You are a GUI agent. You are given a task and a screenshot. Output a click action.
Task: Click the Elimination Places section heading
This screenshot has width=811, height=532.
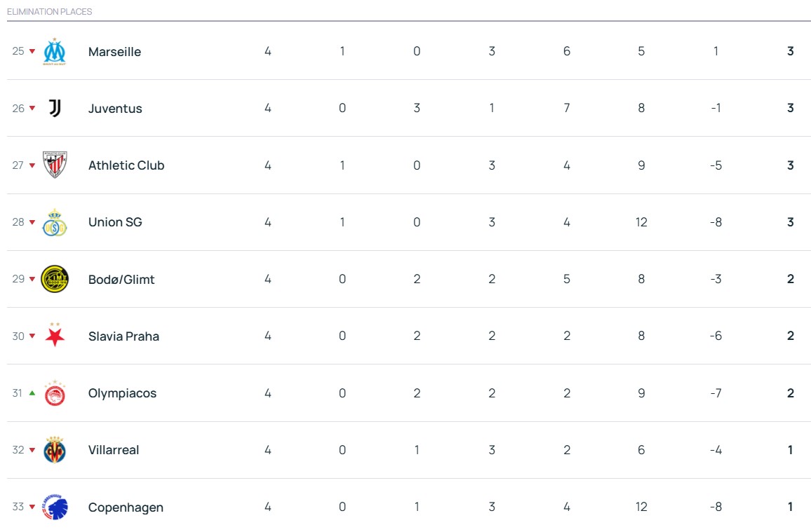pos(49,12)
